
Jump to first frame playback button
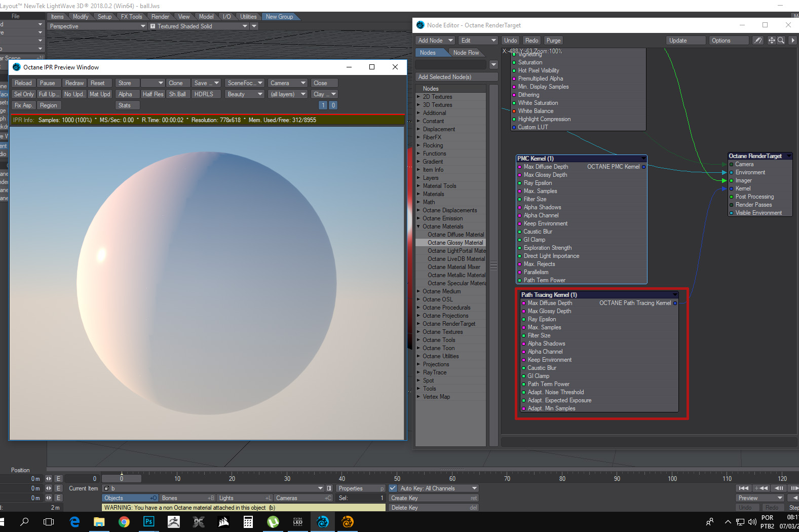(743, 488)
